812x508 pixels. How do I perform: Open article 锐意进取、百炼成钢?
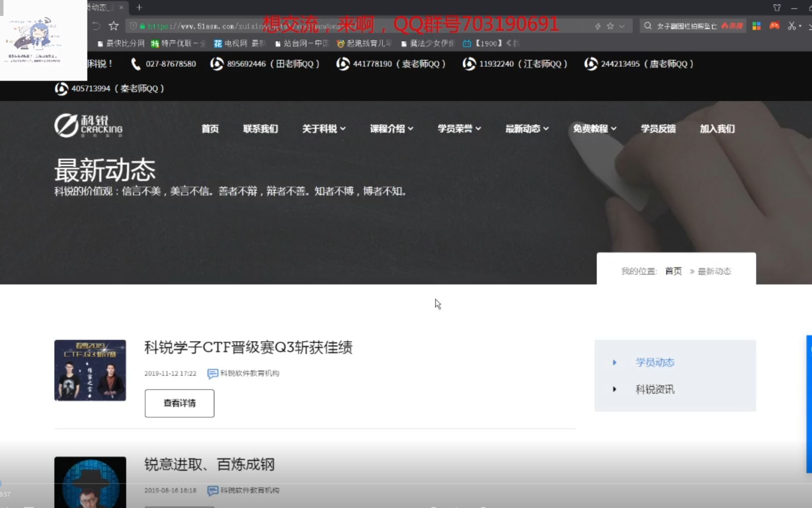pyautogui.click(x=209, y=465)
